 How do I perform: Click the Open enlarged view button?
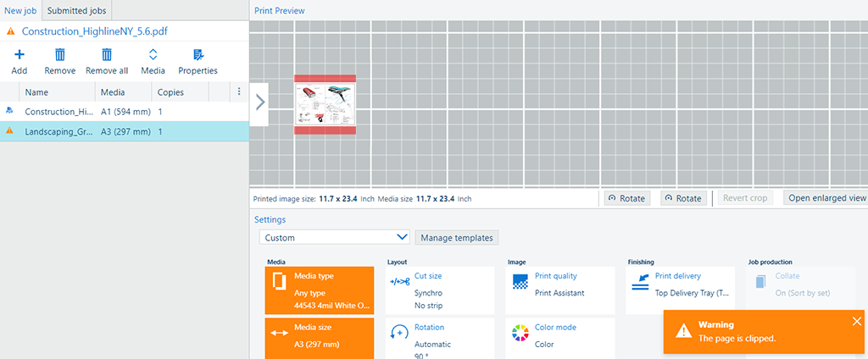pyautogui.click(x=826, y=198)
